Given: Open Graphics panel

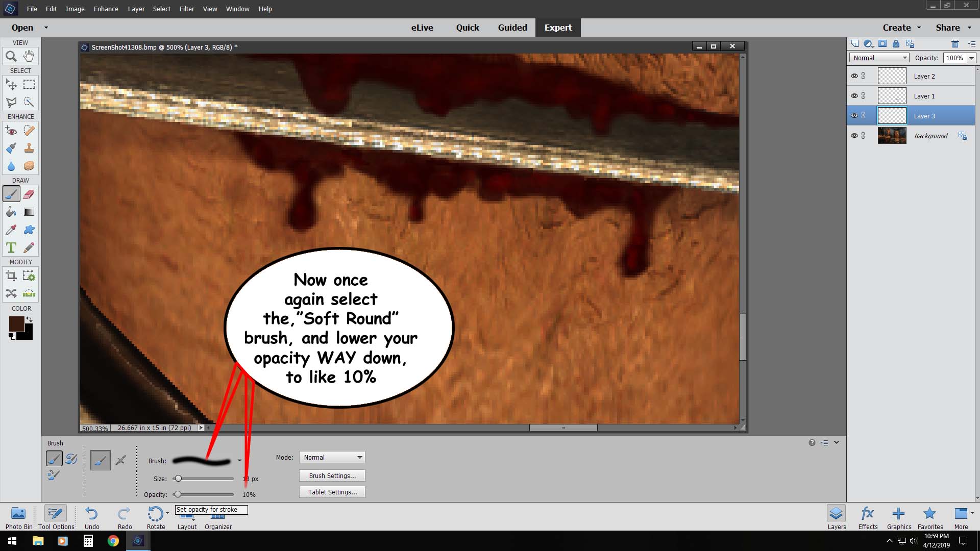Looking at the screenshot, I should coord(899,517).
